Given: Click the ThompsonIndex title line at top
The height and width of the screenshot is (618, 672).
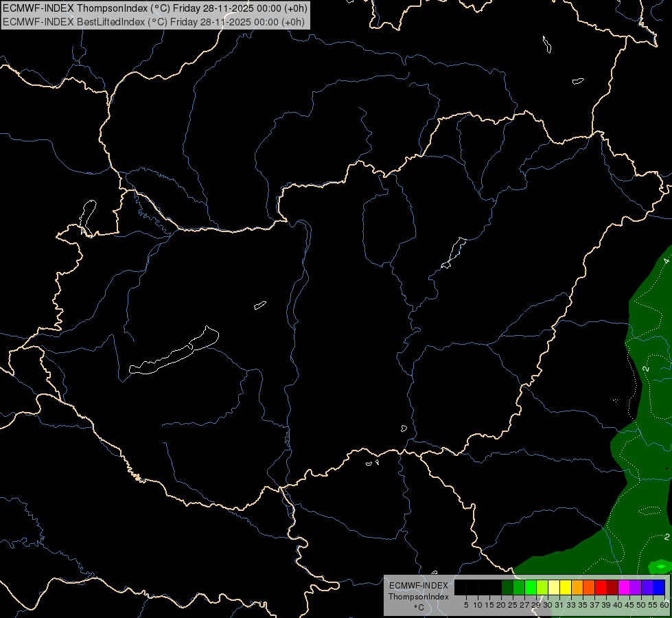Looking at the screenshot, I should 154,8.
